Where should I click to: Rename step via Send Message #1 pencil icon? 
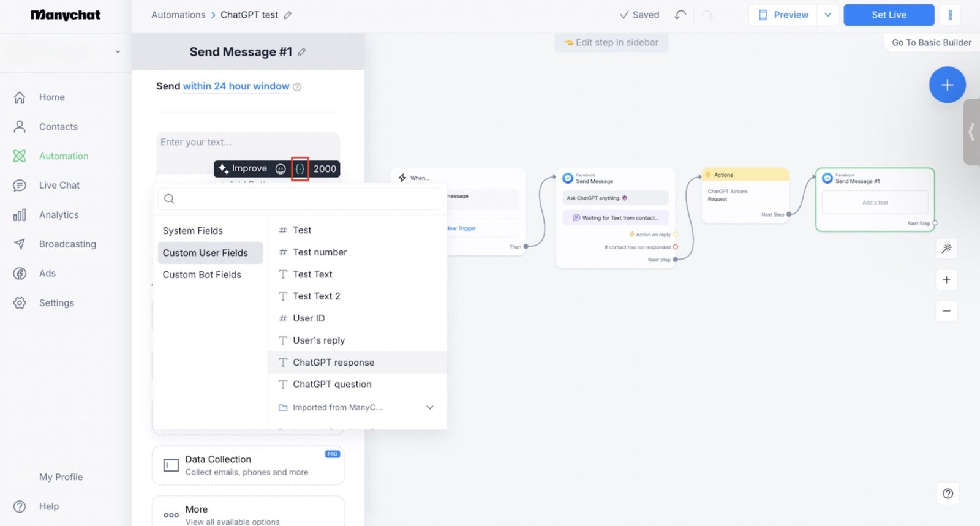(302, 52)
